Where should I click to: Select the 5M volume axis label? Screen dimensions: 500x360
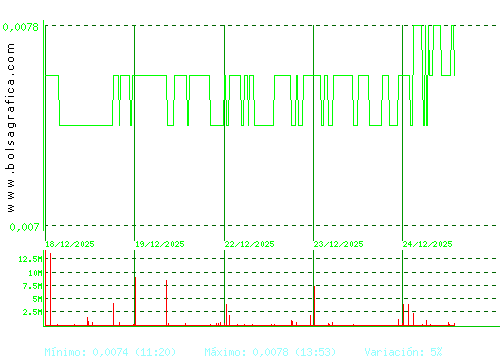[38, 299]
